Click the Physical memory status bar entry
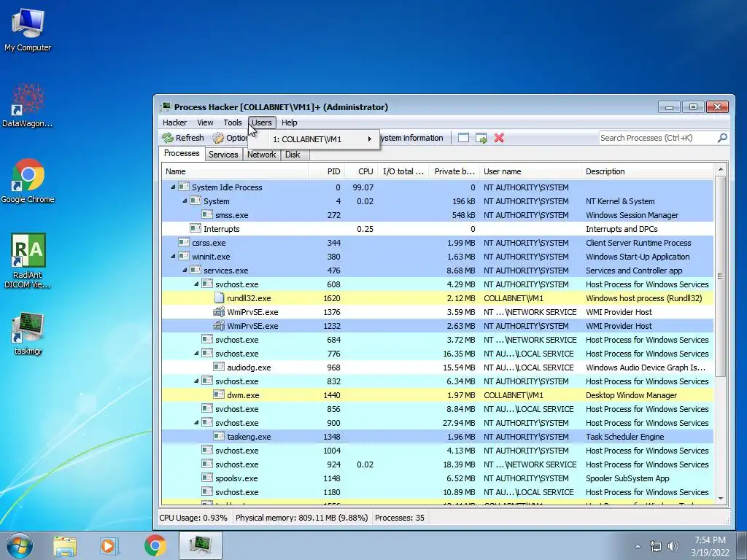The image size is (747, 560). click(301, 518)
